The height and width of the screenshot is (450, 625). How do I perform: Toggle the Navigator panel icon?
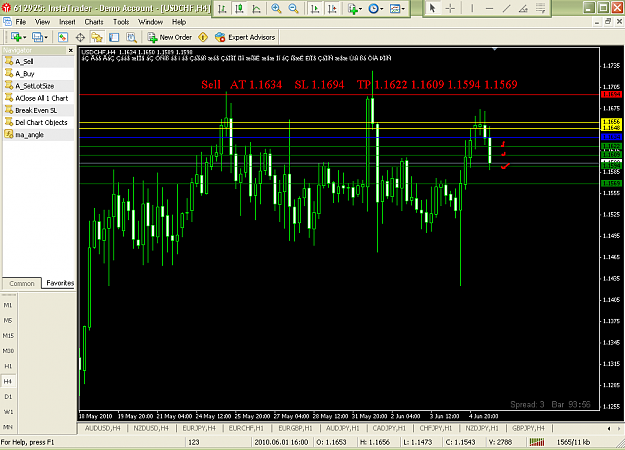tap(97, 37)
